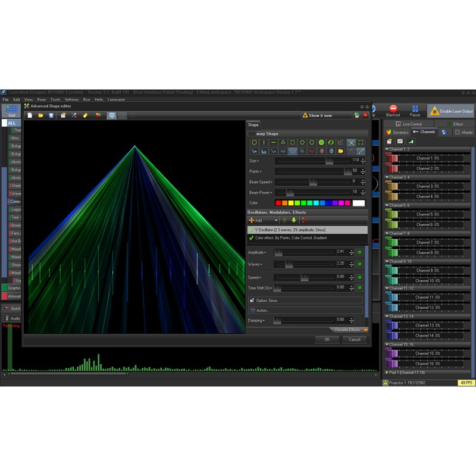This screenshot has height=476, width=476.
Task: Open the Add effect dropdown
Action: (x=264, y=220)
